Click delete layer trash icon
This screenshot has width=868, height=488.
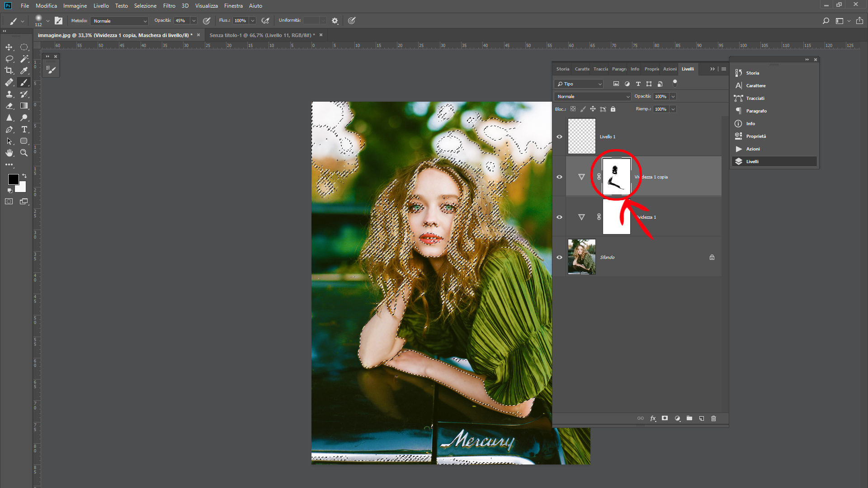713,418
